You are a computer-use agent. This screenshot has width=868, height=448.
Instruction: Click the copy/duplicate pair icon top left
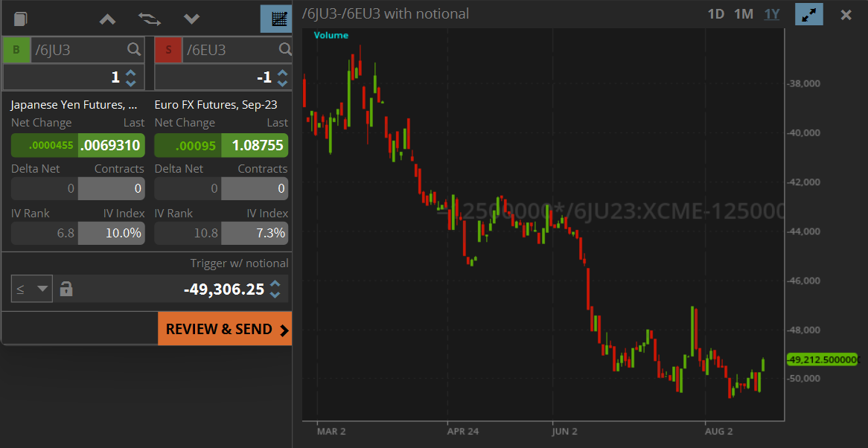coord(20,19)
